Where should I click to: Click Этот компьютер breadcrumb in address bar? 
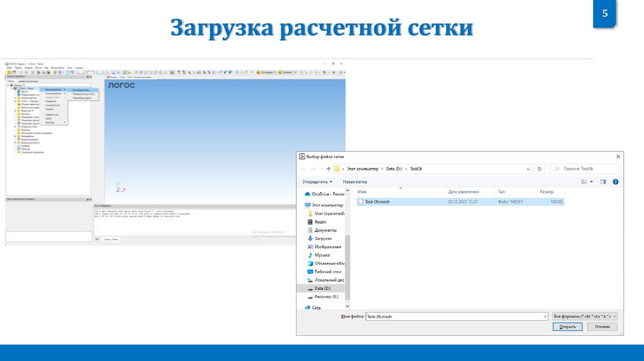tap(362, 169)
